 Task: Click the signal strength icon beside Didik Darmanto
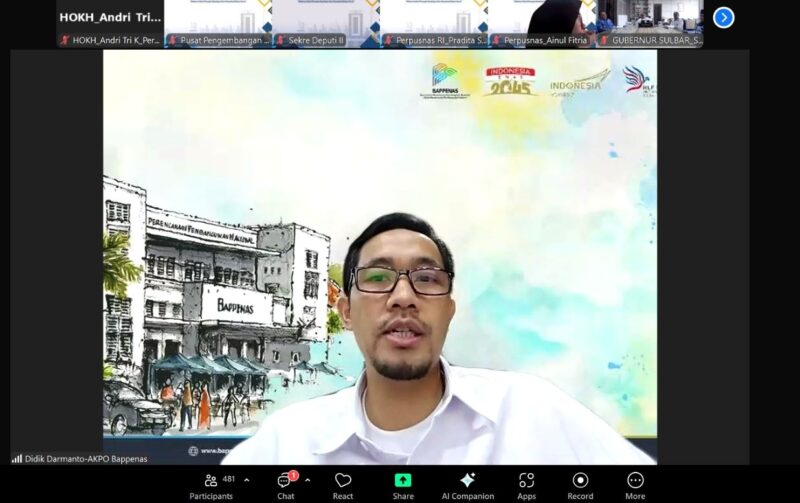[17, 458]
